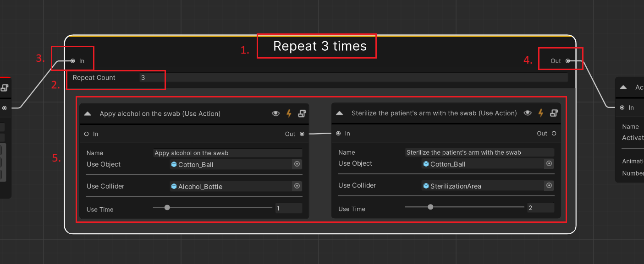Click Use Time value field showing 2
The height and width of the screenshot is (264, 644).
(541, 208)
